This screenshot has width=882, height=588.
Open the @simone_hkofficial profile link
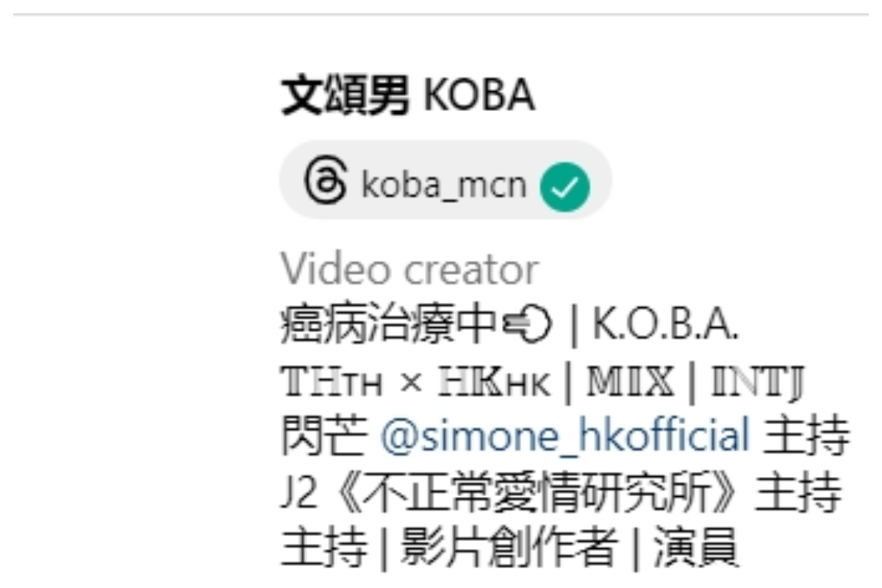[x=565, y=437]
